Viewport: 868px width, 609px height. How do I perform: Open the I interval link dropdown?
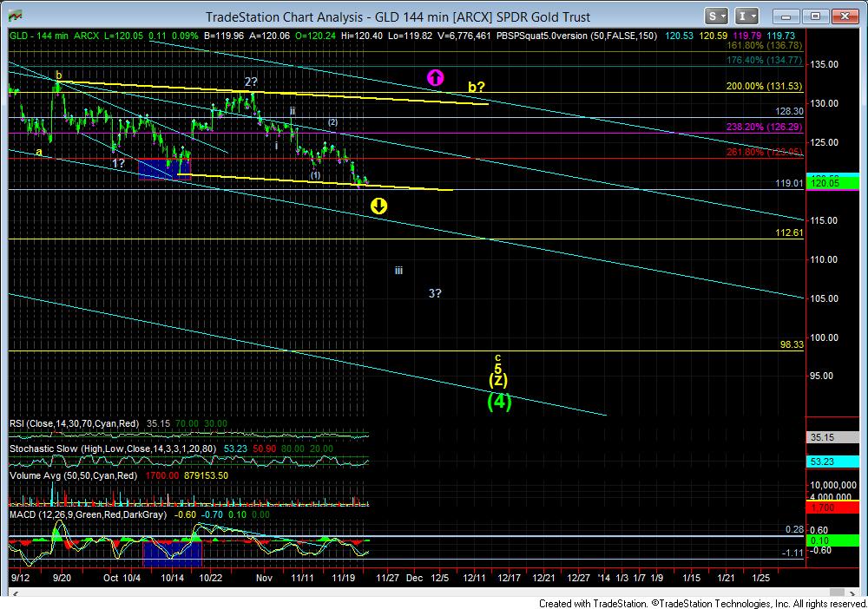pos(746,16)
